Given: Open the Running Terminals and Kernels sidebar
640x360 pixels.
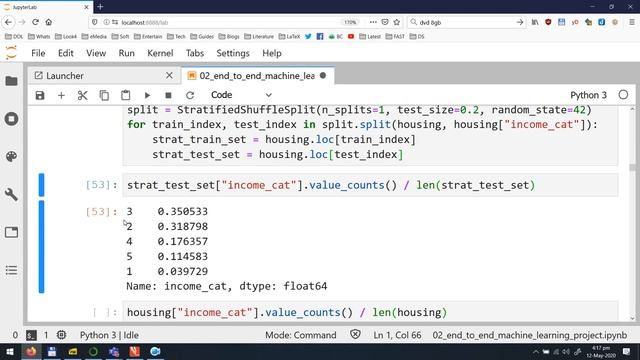Looking at the screenshot, I should pos(11,119).
